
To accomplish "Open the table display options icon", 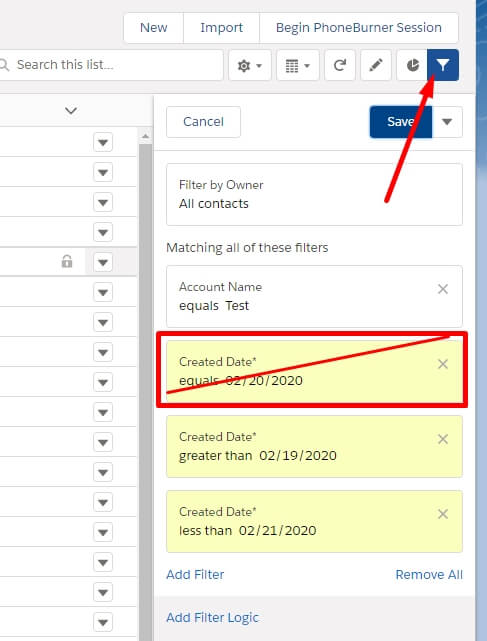I will [x=297, y=65].
